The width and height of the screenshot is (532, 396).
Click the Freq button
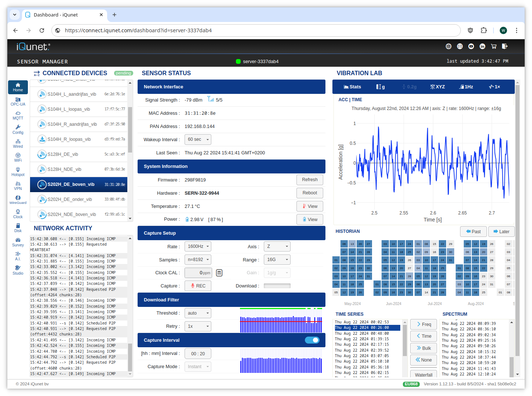click(423, 324)
